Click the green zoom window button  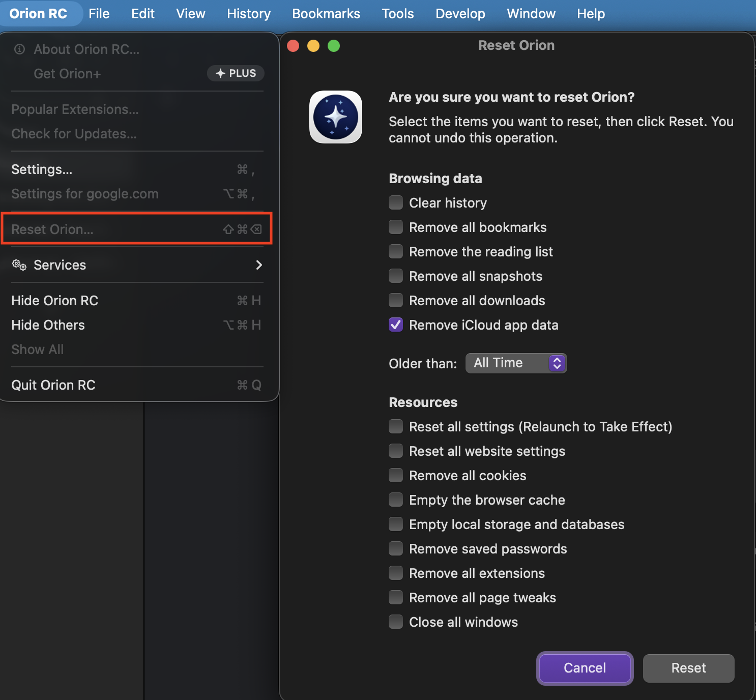334,46
